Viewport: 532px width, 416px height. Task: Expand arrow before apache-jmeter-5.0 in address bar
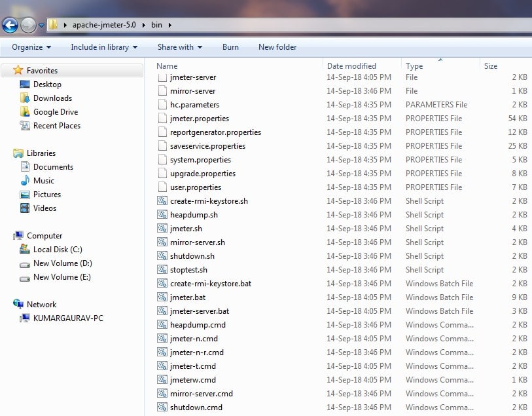[x=65, y=25]
